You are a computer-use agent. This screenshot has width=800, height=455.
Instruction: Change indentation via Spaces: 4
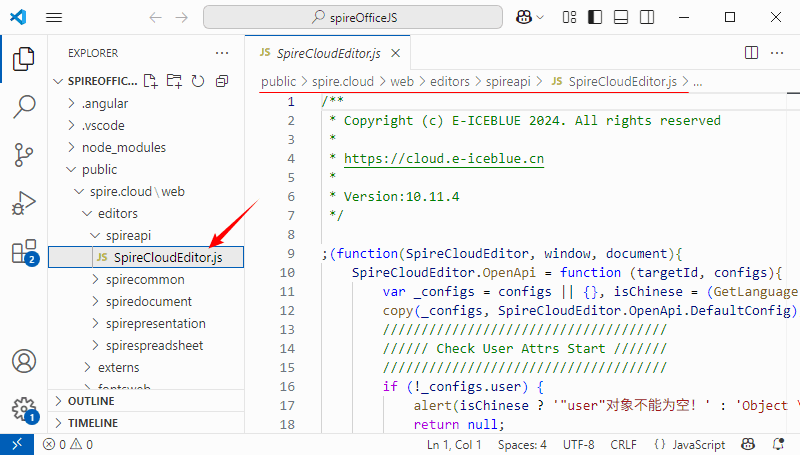click(522, 445)
